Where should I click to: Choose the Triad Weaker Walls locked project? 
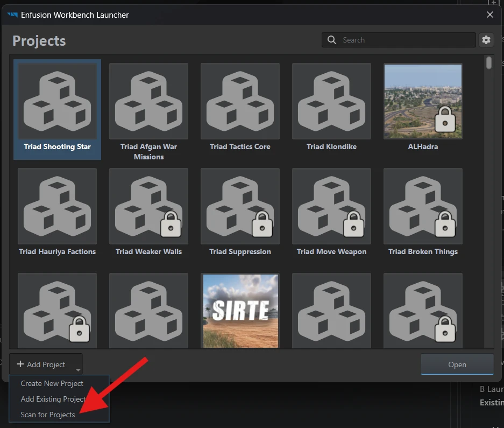148,206
